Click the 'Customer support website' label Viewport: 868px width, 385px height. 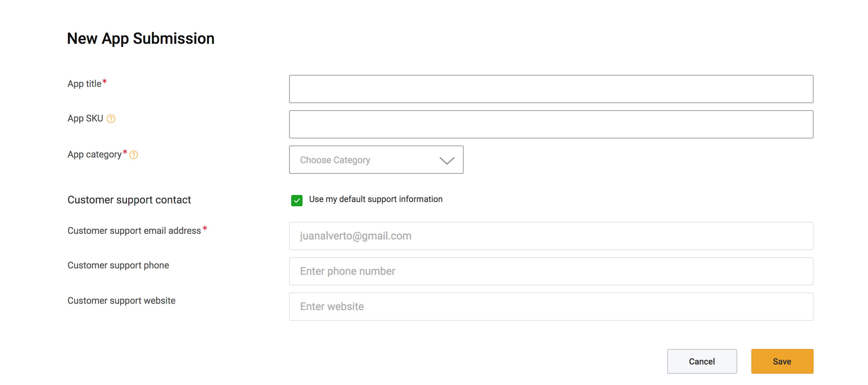pos(122,301)
